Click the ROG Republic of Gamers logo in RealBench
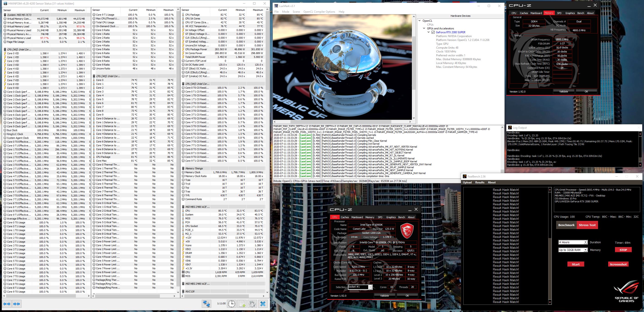Image resolution: width=644 pixels, height=312 pixels. coord(627,291)
